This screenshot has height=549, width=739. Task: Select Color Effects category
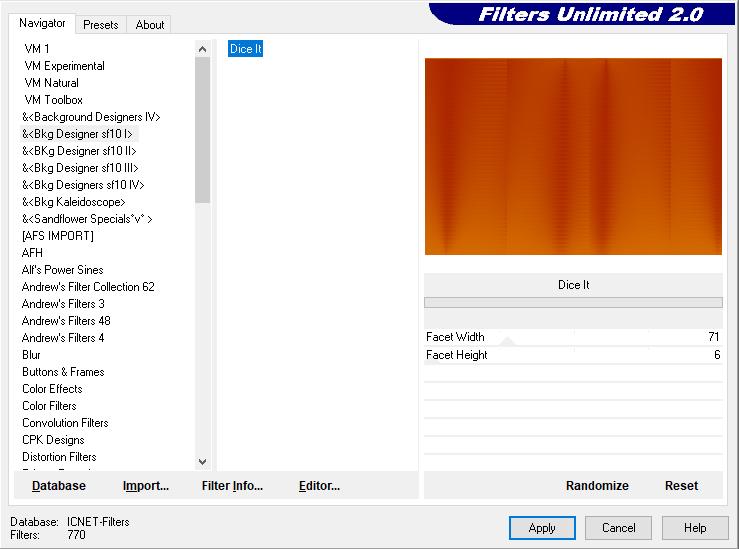click(x=52, y=388)
